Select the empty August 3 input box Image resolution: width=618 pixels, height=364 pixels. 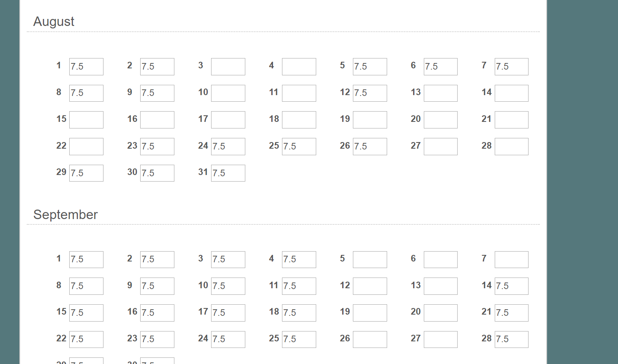(x=228, y=67)
